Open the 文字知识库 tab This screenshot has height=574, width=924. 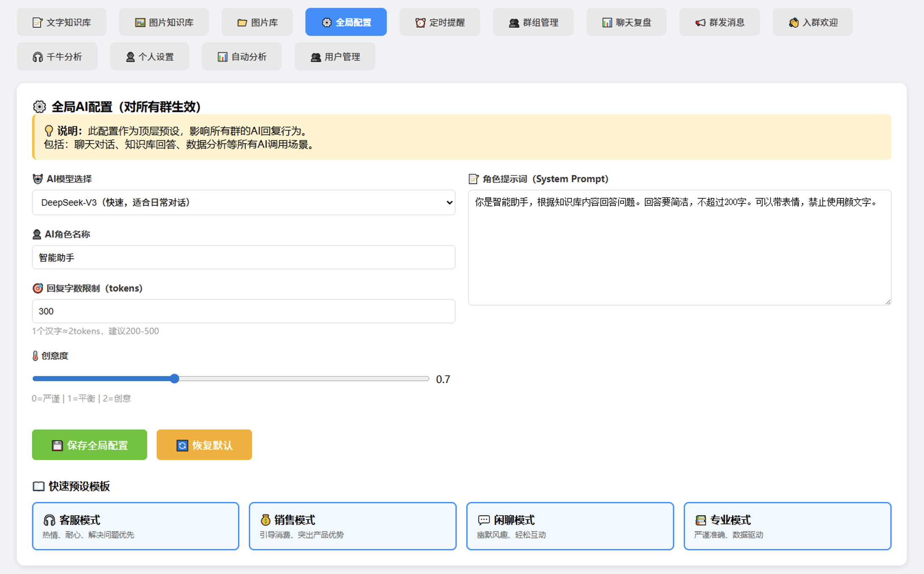[x=61, y=22]
